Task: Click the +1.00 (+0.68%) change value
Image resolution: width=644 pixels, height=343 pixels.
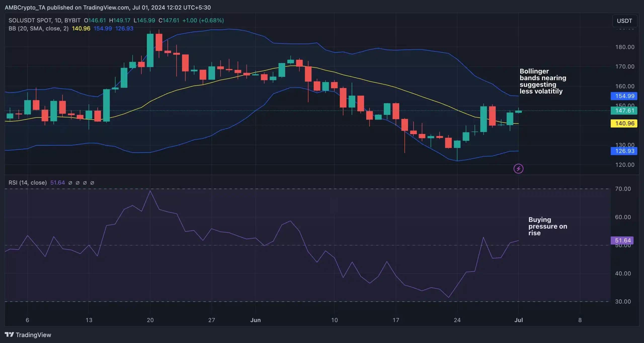Action: pyautogui.click(x=203, y=20)
